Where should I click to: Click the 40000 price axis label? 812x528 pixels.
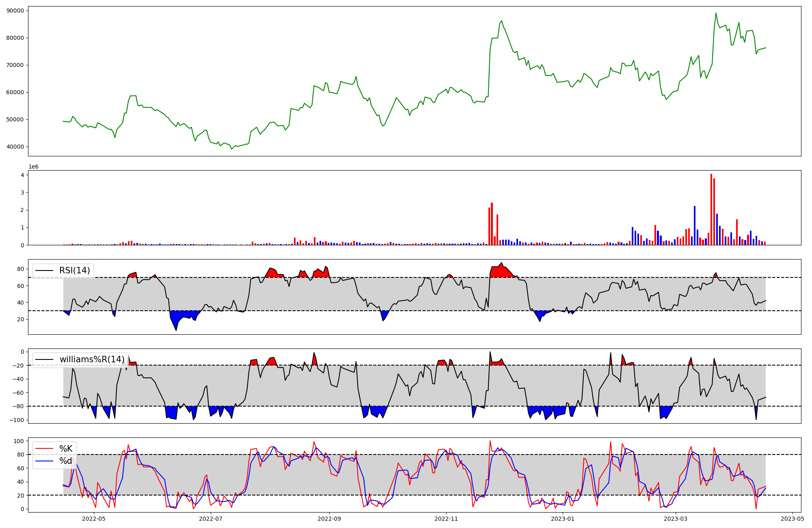click(15, 147)
